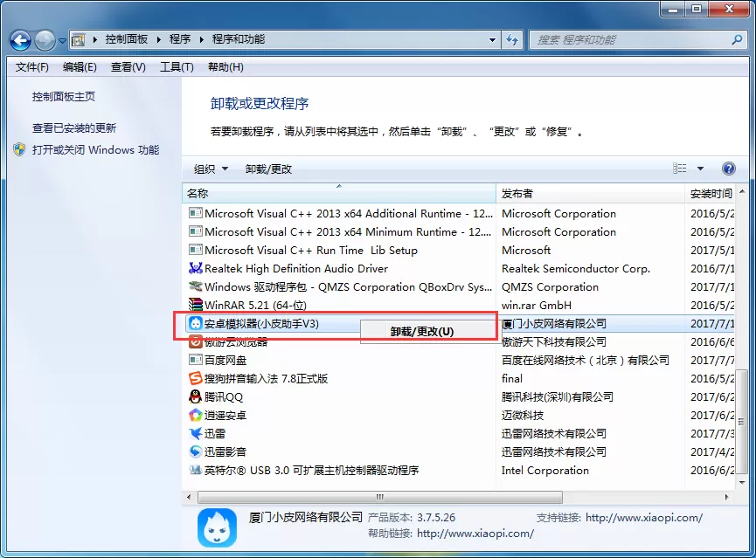Image resolution: width=756 pixels, height=558 pixels.
Task: Click the 百度网盘 program name
Action: pos(225,360)
